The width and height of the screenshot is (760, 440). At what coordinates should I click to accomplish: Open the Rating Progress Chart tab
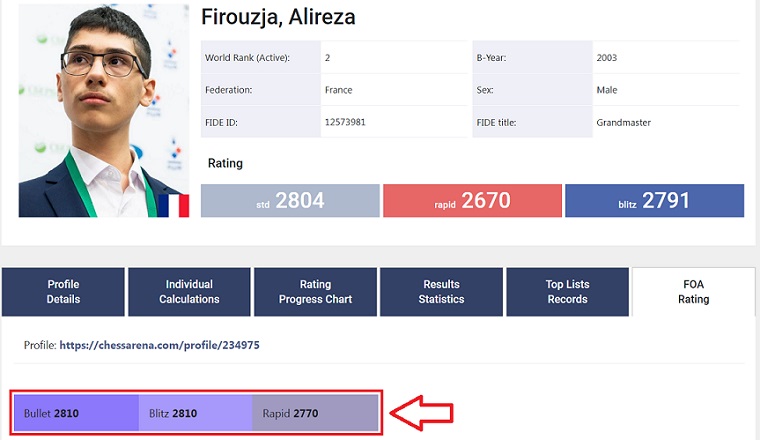click(315, 292)
